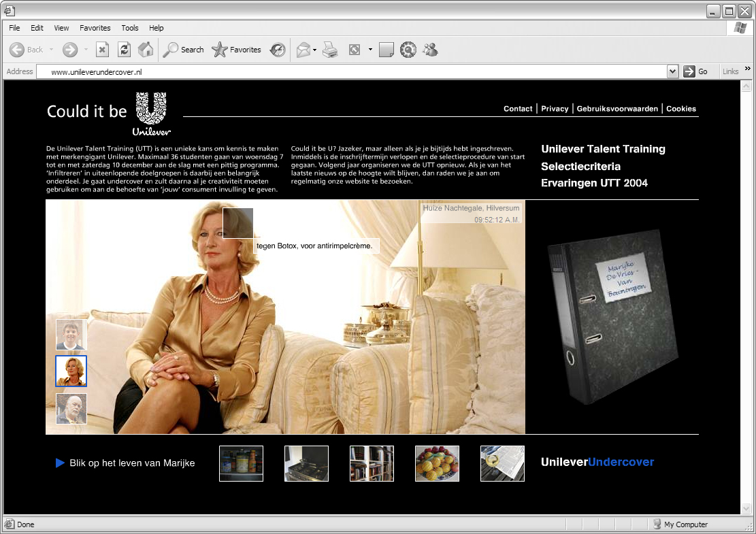Click the blue play arrow beside Blik op

coord(61,463)
